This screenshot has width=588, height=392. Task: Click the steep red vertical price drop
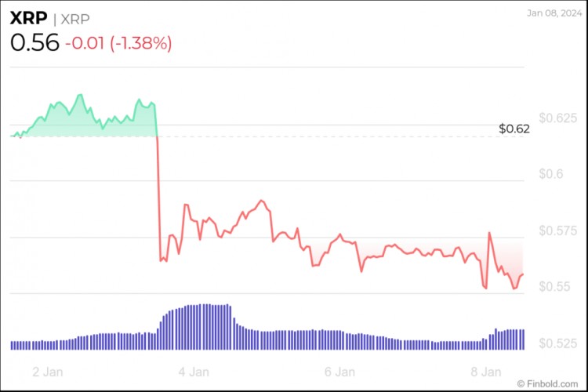[x=159, y=196]
